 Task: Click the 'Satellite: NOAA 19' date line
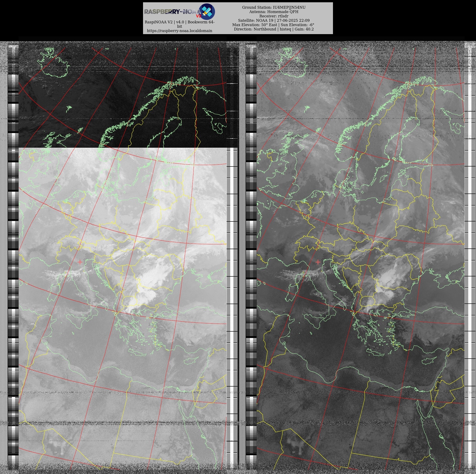pos(274,20)
